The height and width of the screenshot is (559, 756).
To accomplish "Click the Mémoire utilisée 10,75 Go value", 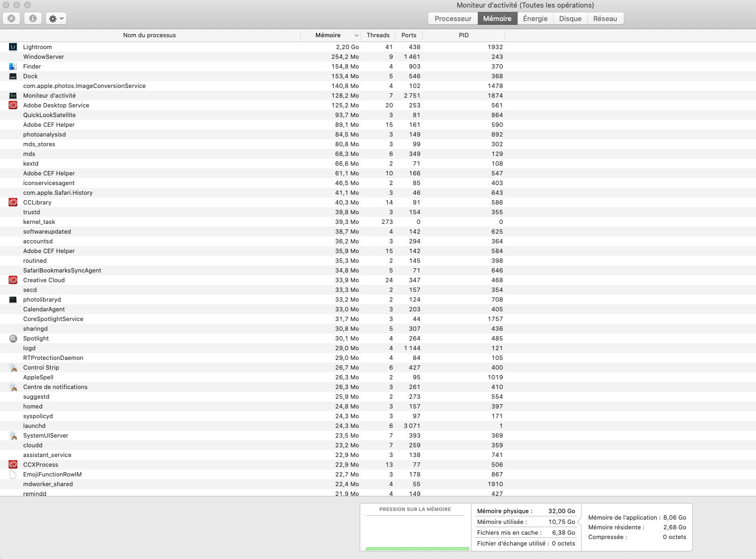I will tap(562, 522).
